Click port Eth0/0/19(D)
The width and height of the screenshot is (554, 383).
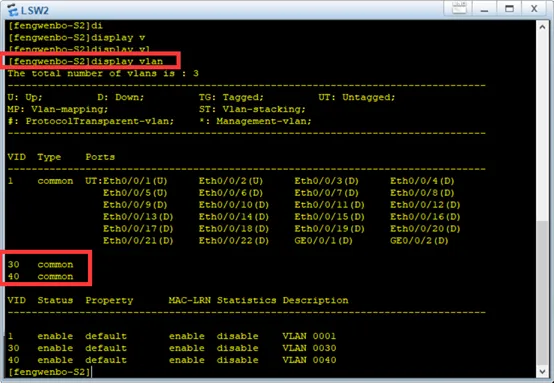tap(329, 229)
